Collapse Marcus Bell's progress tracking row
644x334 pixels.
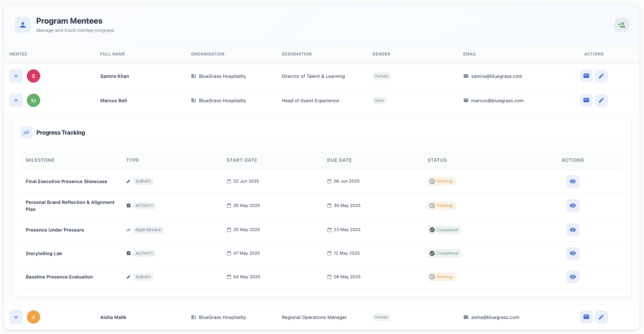16,100
